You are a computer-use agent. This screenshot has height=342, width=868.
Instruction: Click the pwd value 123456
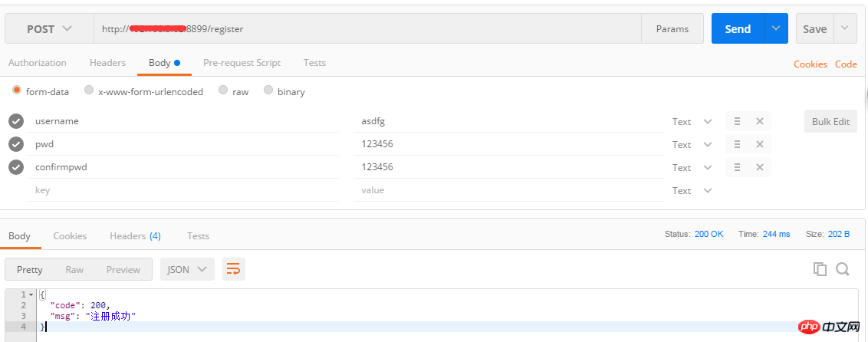tap(509, 144)
